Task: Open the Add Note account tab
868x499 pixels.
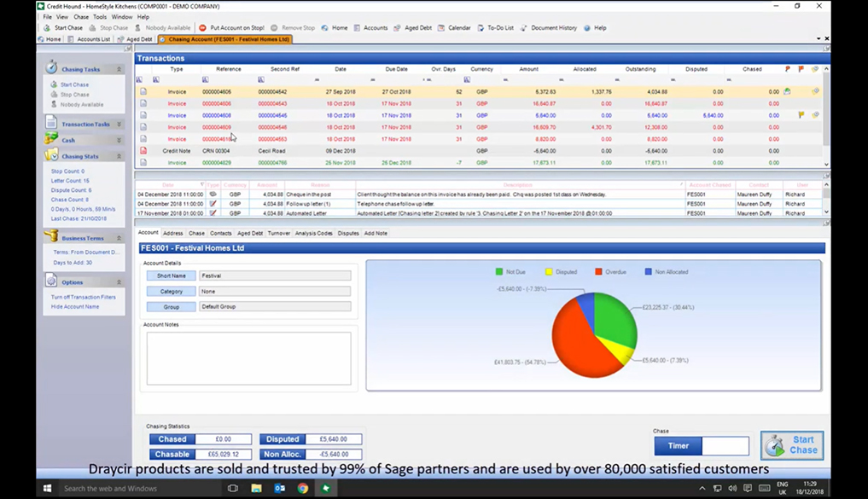Action: (376, 234)
